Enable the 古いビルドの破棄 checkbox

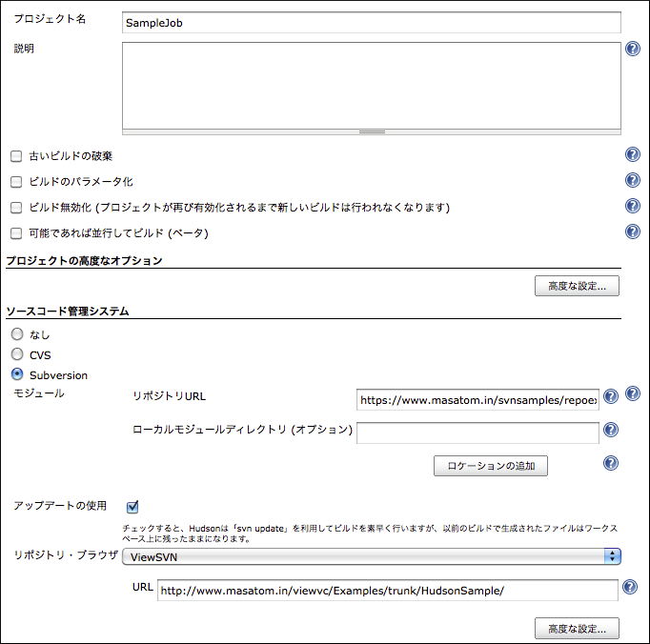15,156
